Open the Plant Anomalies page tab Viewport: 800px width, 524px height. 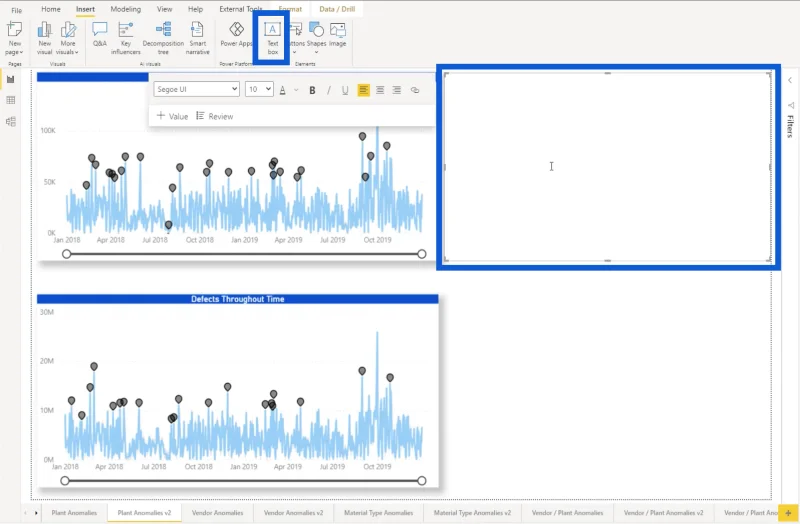click(74, 513)
